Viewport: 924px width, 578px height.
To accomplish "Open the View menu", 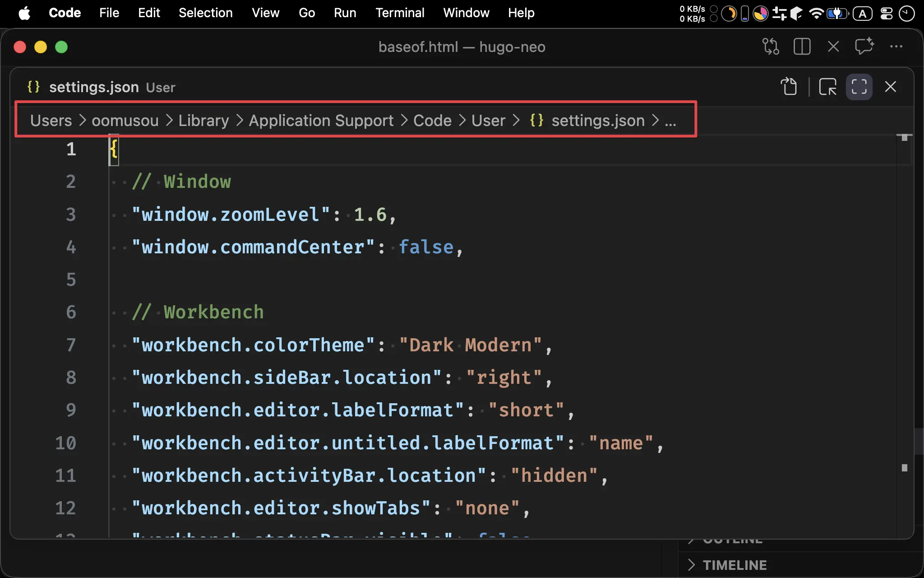I will tap(265, 13).
